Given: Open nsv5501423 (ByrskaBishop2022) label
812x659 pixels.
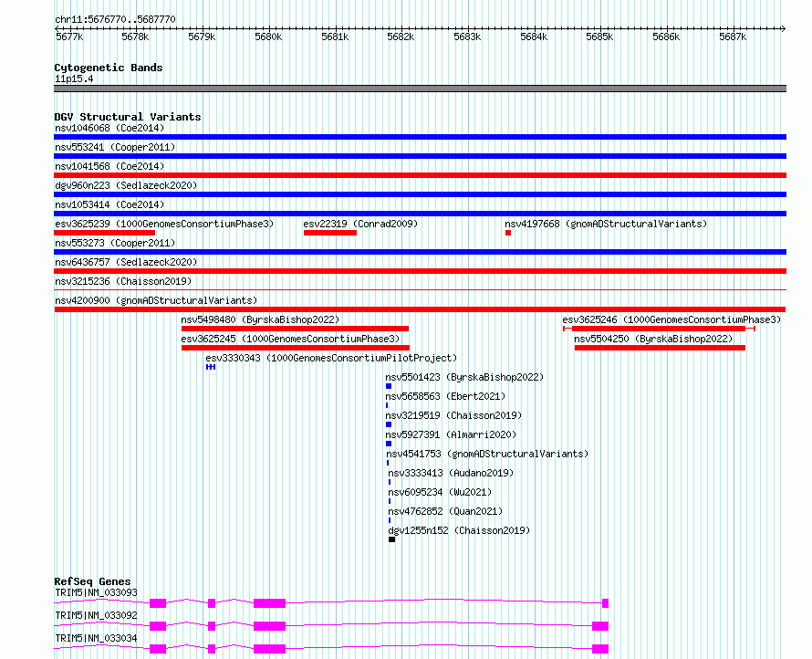Looking at the screenshot, I should [x=464, y=377].
